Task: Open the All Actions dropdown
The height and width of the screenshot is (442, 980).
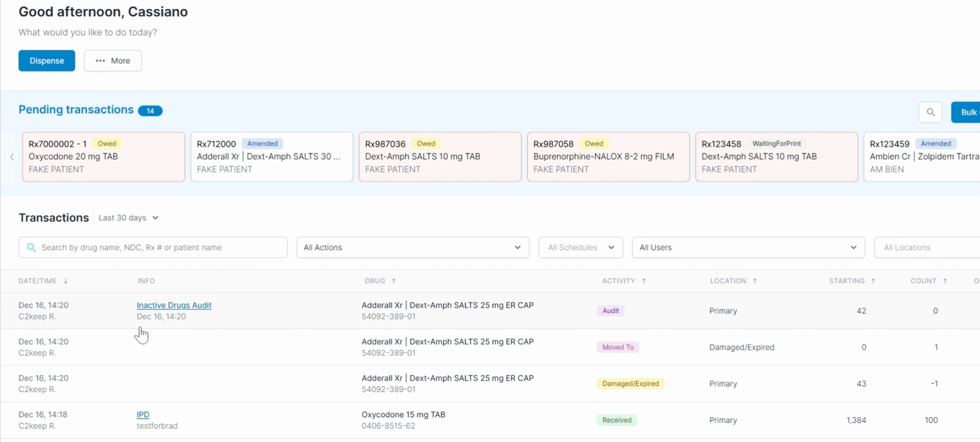Action: click(x=413, y=247)
